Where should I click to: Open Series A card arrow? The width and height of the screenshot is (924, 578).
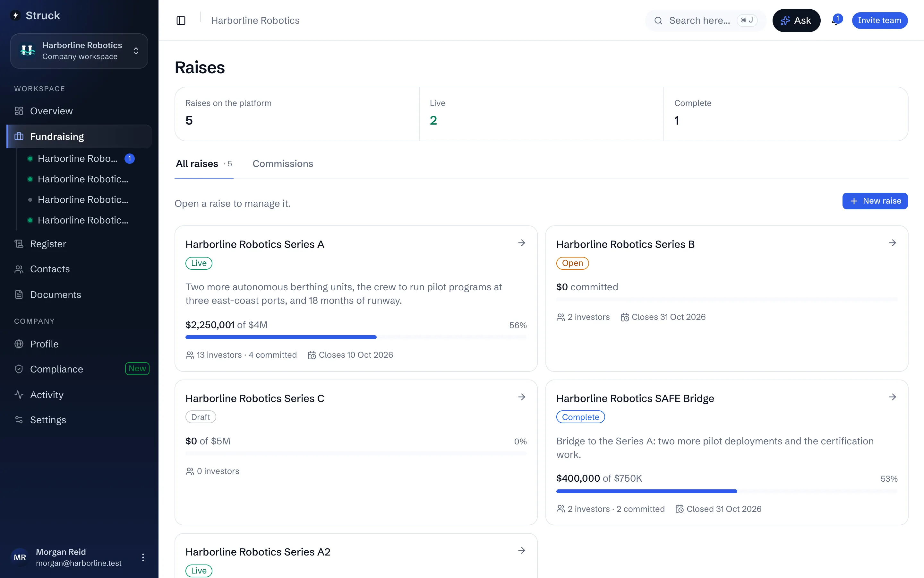click(x=522, y=243)
